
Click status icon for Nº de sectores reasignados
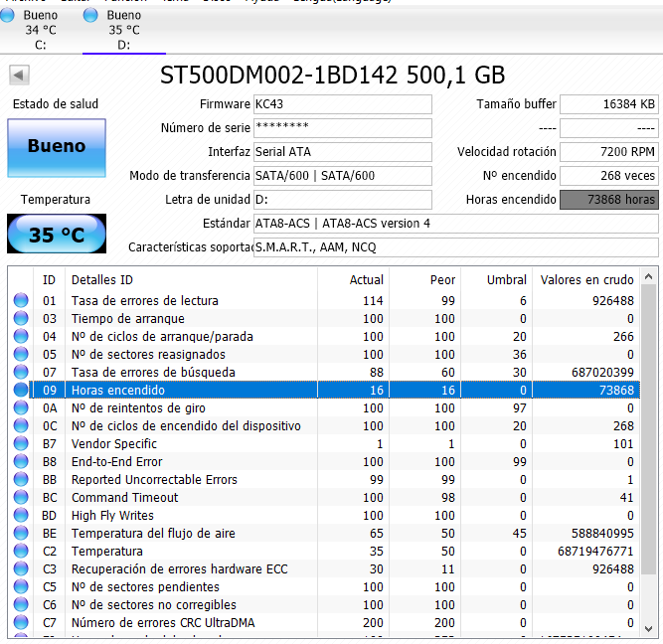click(x=21, y=355)
